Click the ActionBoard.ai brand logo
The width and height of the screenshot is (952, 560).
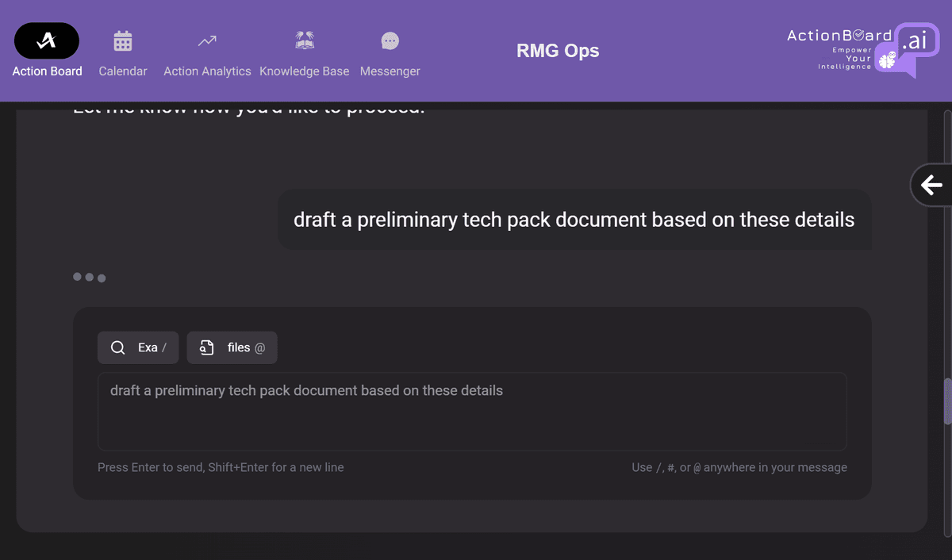click(x=862, y=50)
